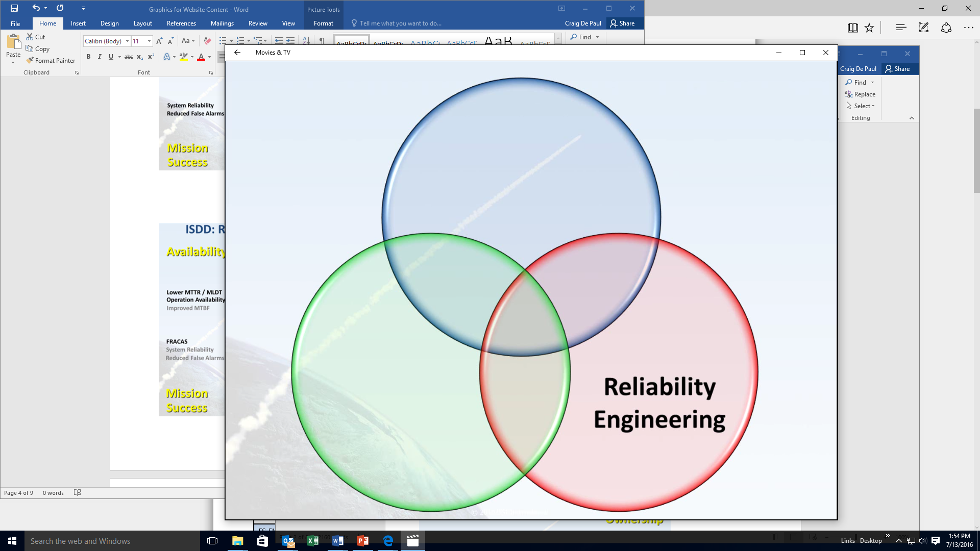
Task: Open the Insert ribbon tab
Action: point(78,23)
